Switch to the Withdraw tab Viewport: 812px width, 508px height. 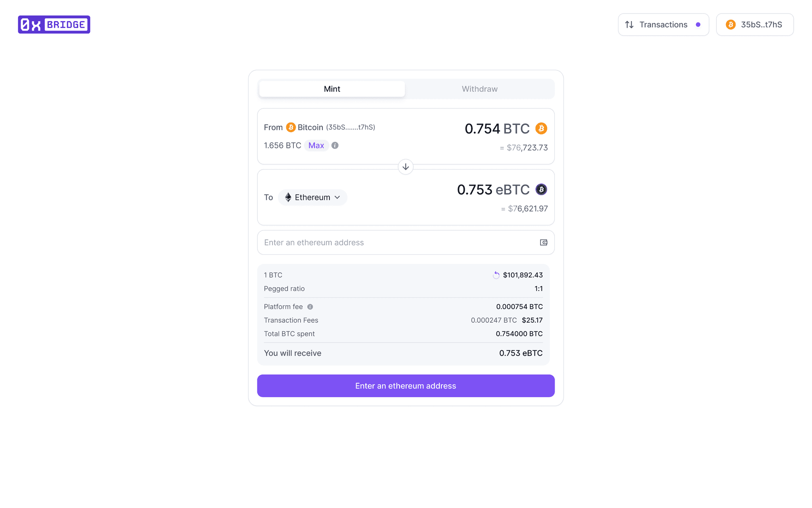479,89
